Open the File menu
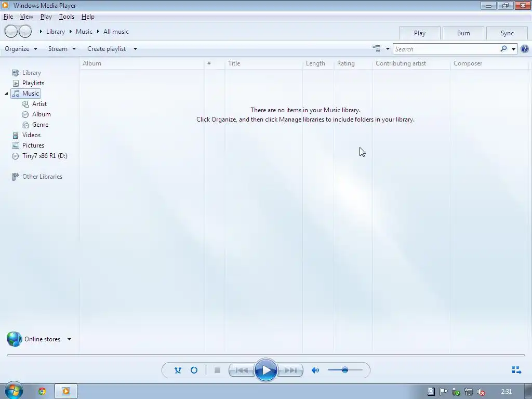This screenshot has width=532, height=399. [x=8, y=17]
